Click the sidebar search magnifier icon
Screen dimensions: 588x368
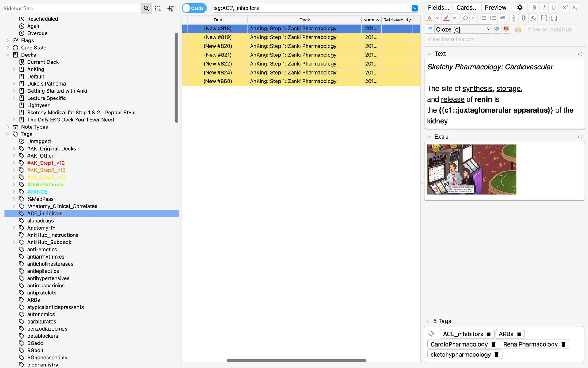coord(146,8)
